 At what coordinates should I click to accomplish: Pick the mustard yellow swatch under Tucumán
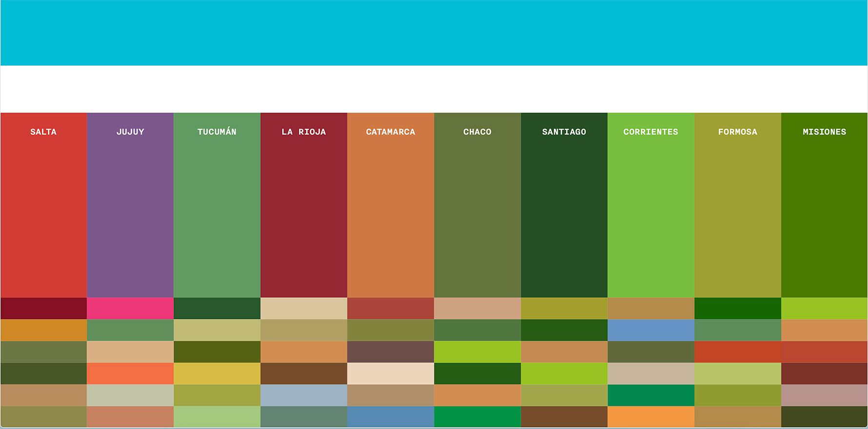point(217,373)
